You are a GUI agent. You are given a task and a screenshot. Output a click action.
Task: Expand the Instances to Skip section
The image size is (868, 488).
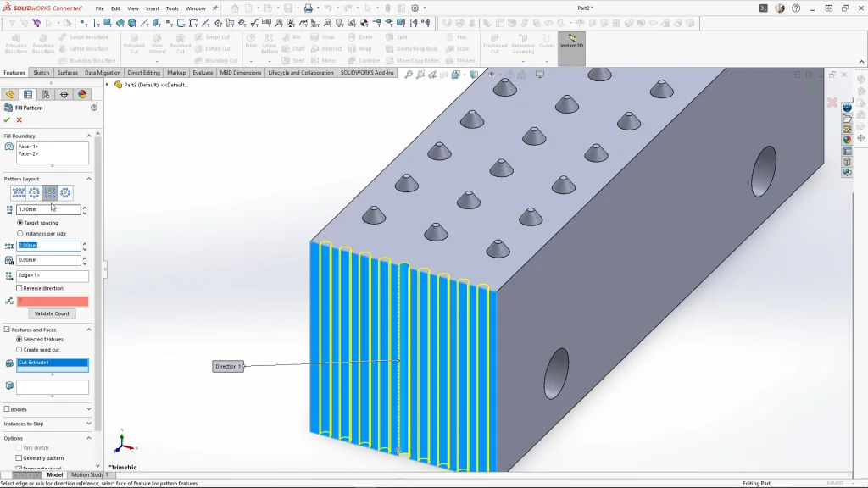88,424
